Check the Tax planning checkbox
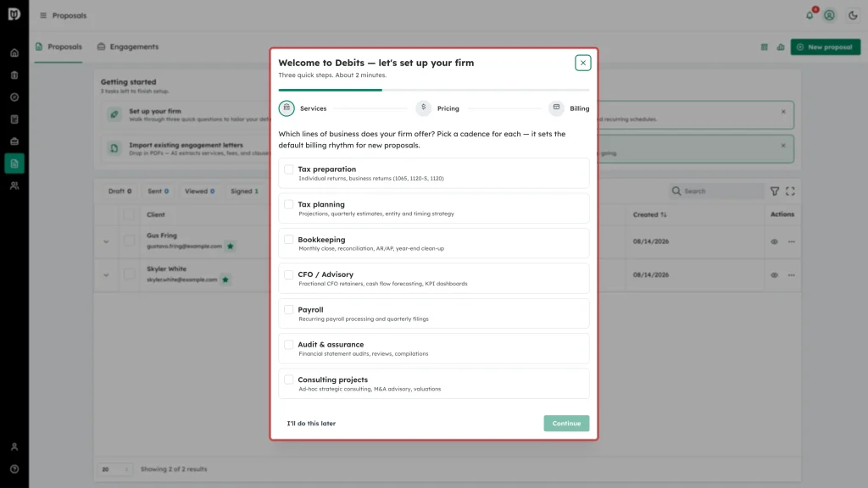868x488 pixels. pos(288,204)
